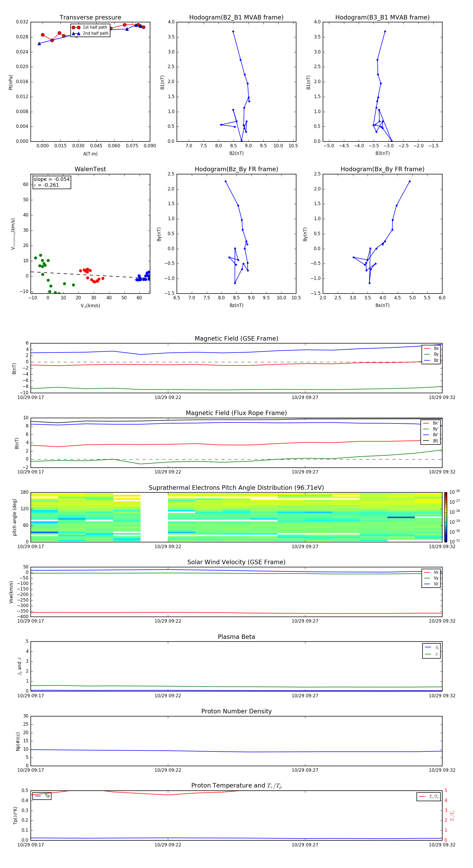Click the 'r = -0.261' annotation

coord(47,185)
